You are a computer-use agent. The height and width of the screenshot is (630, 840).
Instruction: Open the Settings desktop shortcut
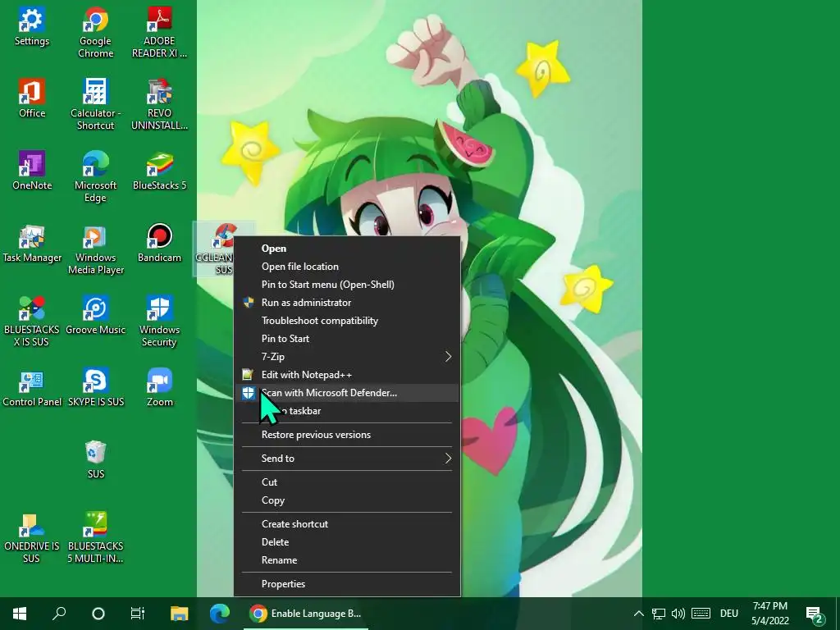click(x=32, y=28)
